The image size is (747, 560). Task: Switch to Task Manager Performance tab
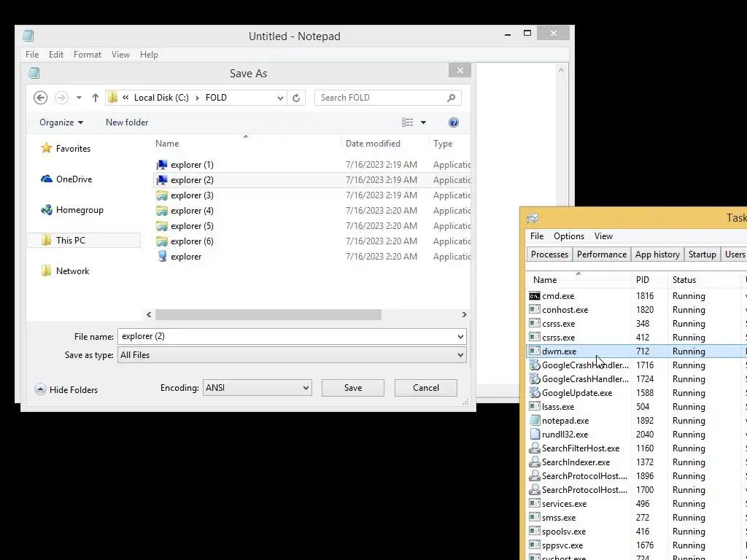point(602,254)
